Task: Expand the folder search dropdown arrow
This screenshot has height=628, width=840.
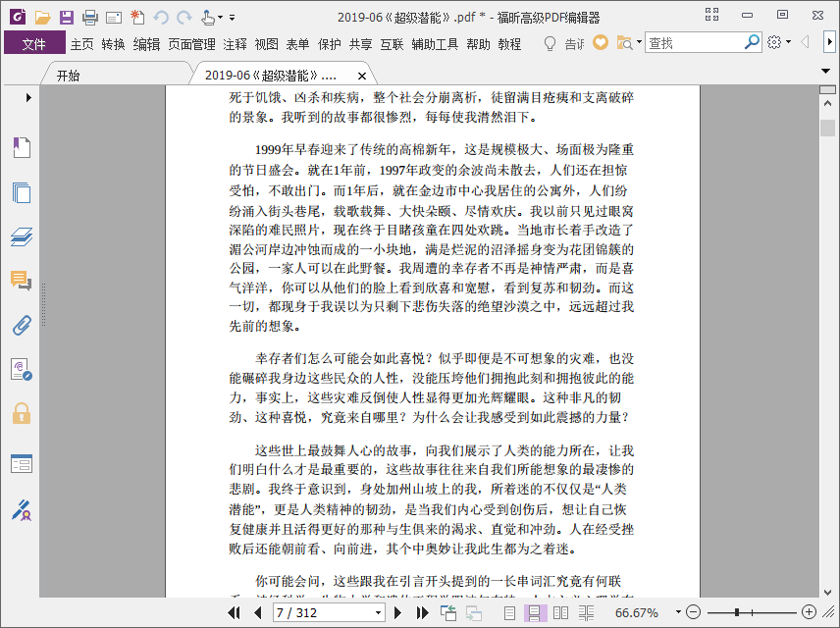Action: click(639, 42)
